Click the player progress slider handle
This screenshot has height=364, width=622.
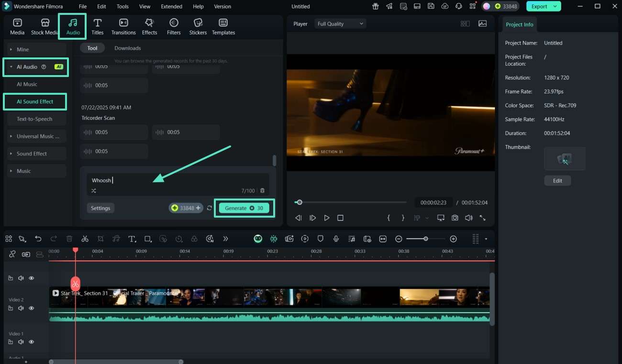(x=300, y=202)
